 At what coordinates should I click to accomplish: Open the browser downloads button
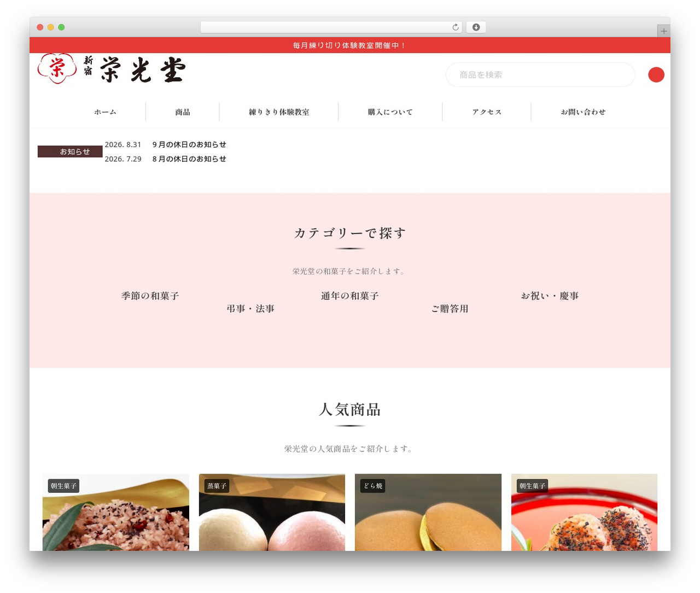point(476,27)
